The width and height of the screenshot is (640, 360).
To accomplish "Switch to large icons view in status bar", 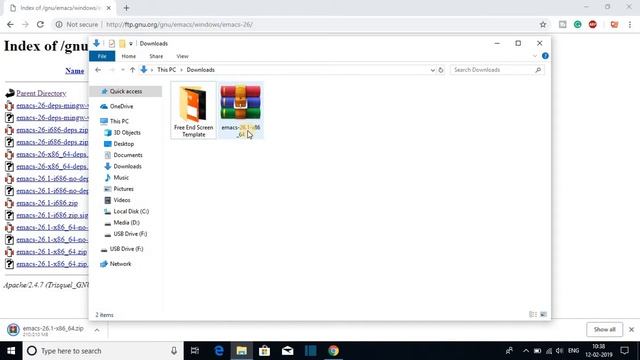I will [x=543, y=314].
